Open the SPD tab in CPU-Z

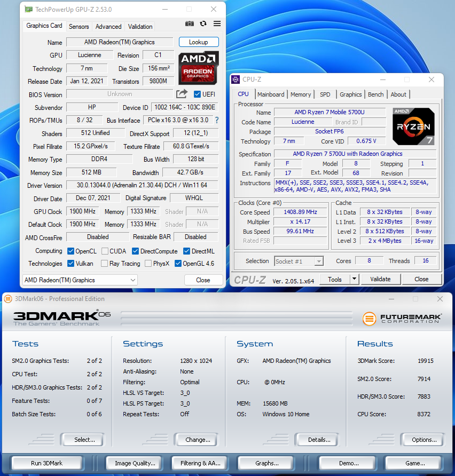325,94
